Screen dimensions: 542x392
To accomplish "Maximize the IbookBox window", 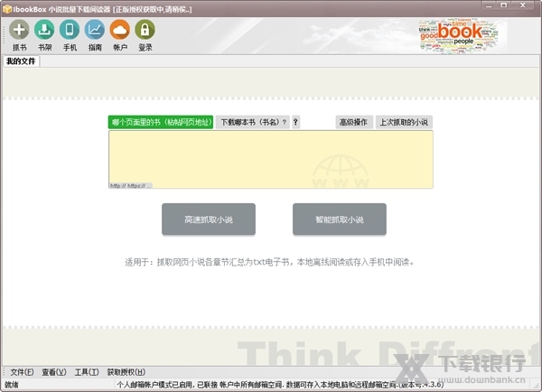I will 504,5.
